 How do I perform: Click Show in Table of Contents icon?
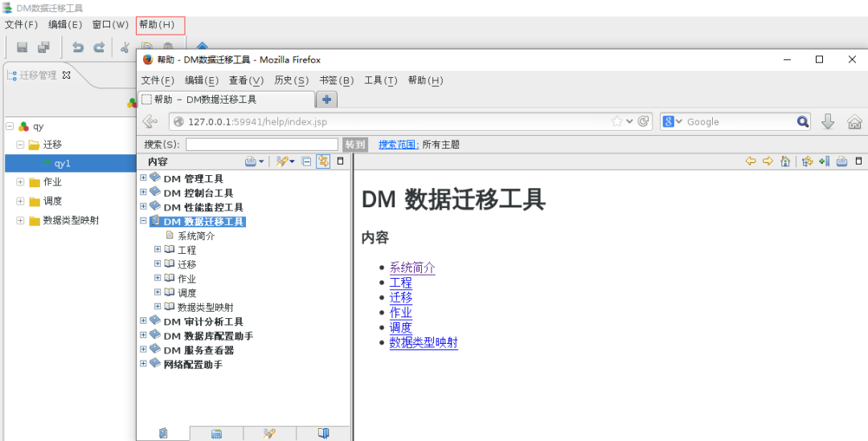click(x=807, y=161)
